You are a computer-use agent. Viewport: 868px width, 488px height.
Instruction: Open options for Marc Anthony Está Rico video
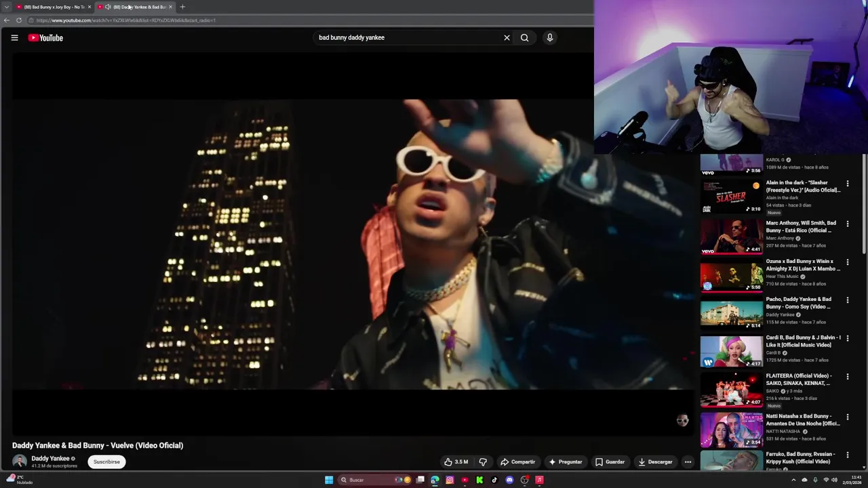[x=847, y=224]
